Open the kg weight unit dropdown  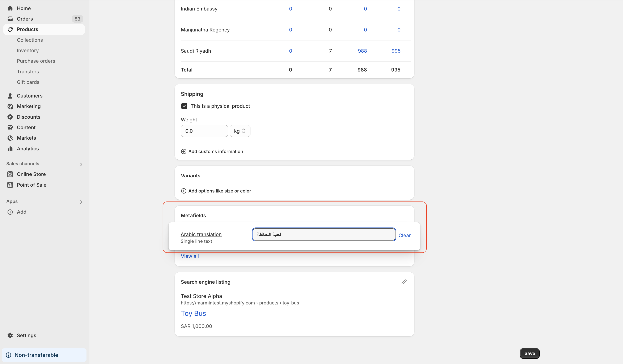point(240,131)
